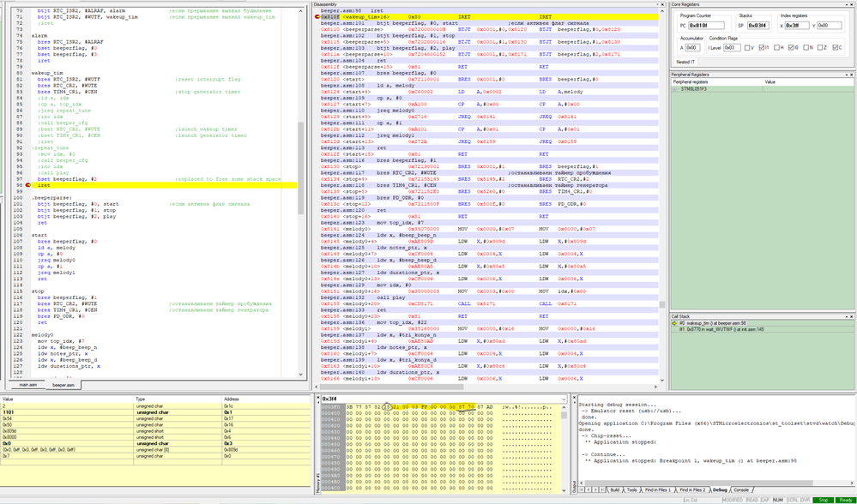The height and width of the screenshot is (504, 857).
Task: Click the source editor vertical scrollbar thumb
Action: [x=300, y=168]
